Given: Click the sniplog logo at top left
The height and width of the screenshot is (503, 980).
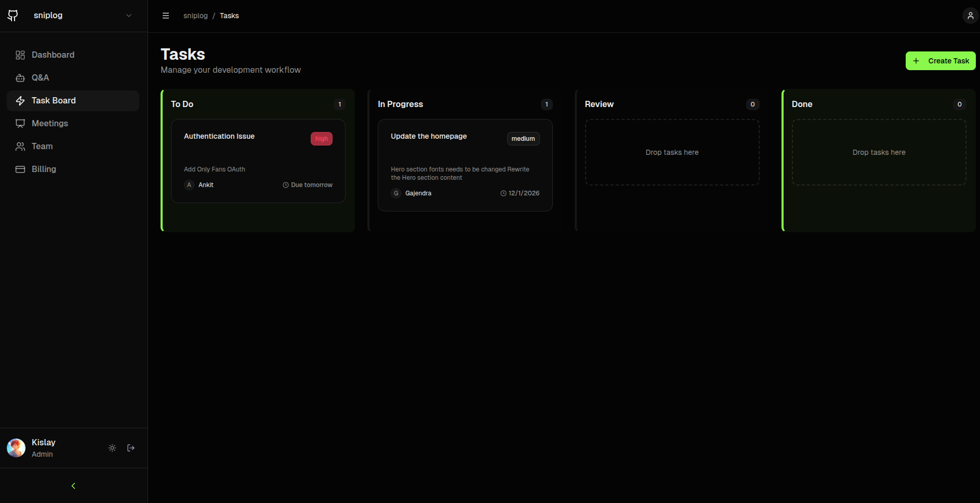Looking at the screenshot, I should pyautogui.click(x=12, y=15).
